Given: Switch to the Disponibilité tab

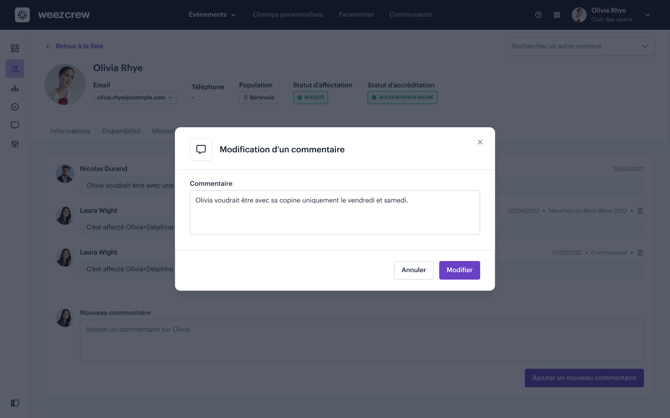Looking at the screenshot, I should (x=121, y=131).
